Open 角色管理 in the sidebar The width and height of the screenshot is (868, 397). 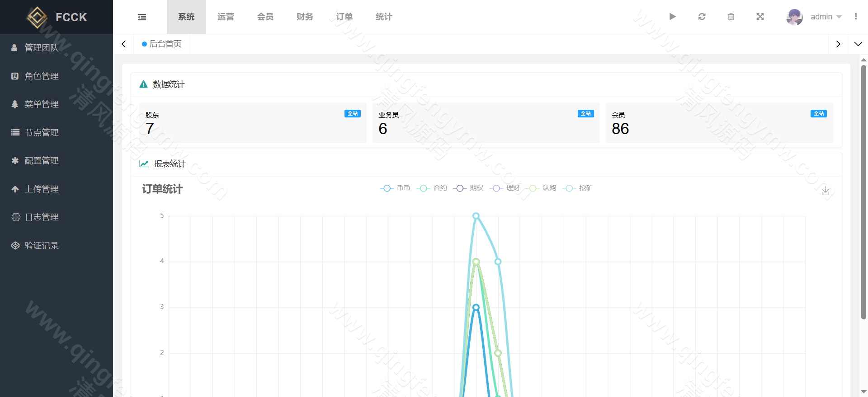point(42,76)
